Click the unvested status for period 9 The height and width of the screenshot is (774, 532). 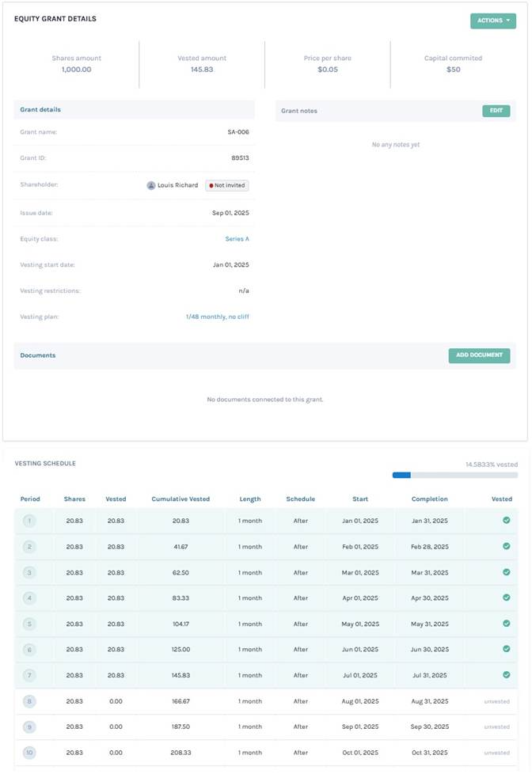[x=496, y=727]
